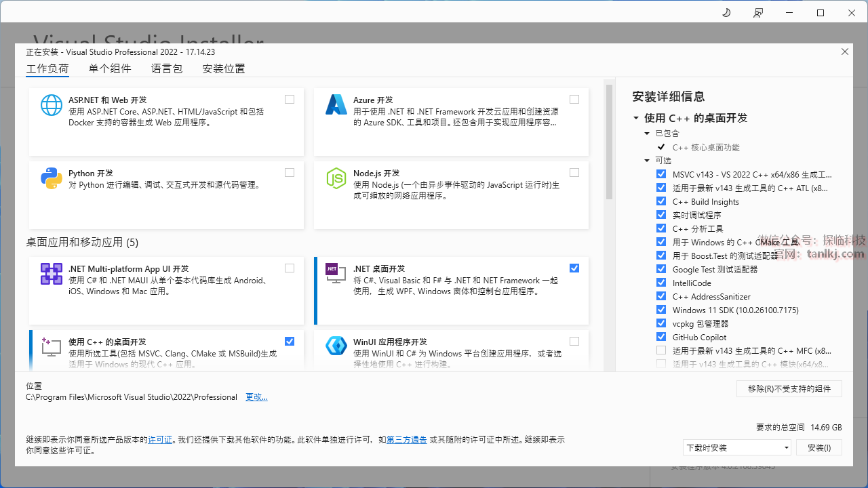Open the 下载时安装 install mode dropdown
The height and width of the screenshot is (488, 868).
tap(737, 447)
